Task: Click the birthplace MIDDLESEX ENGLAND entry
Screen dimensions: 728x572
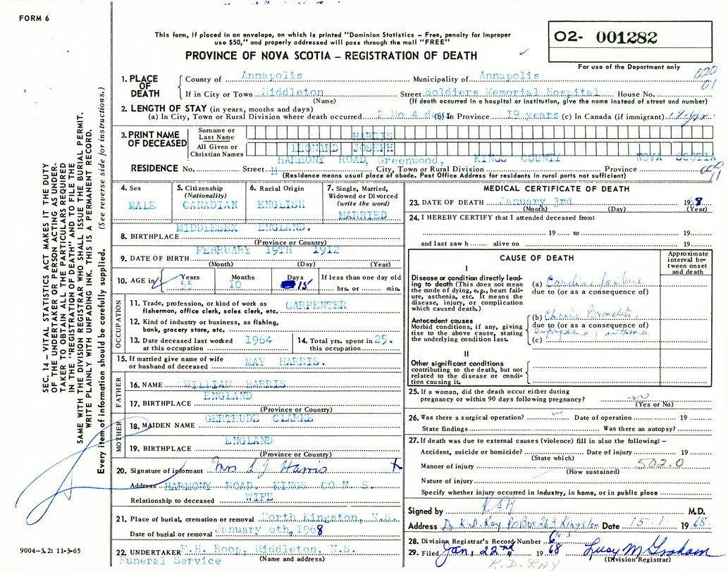Action: (x=243, y=229)
